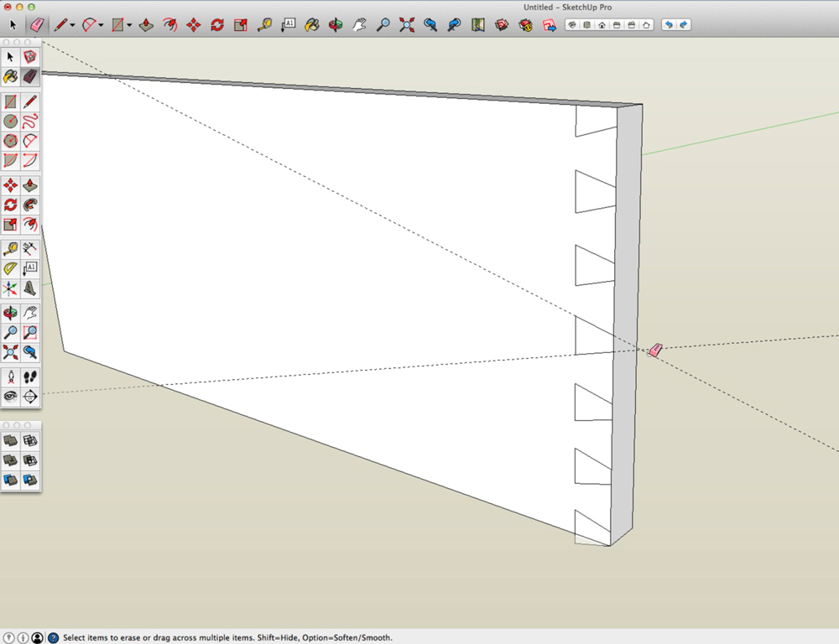Image resolution: width=839 pixels, height=644 pixels.
Task: Pick the Orbit tool in top toolbar
Action: [x=336, y=25]
